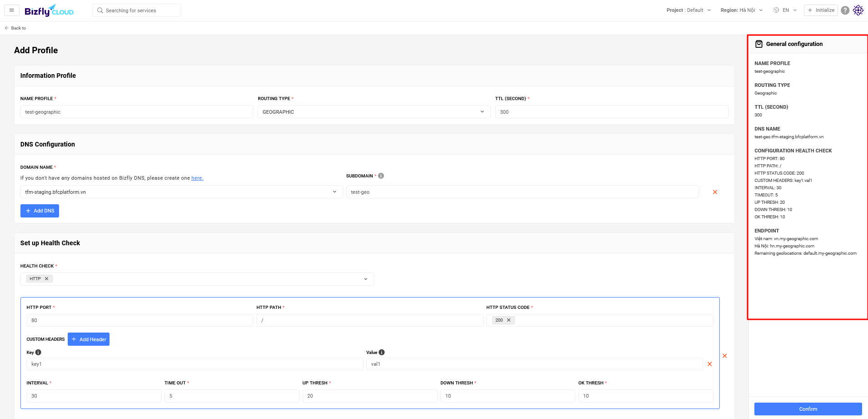The image size is (868, 419).
Task: Remove the 200 status code tag
Action: [x=509, y=320]
